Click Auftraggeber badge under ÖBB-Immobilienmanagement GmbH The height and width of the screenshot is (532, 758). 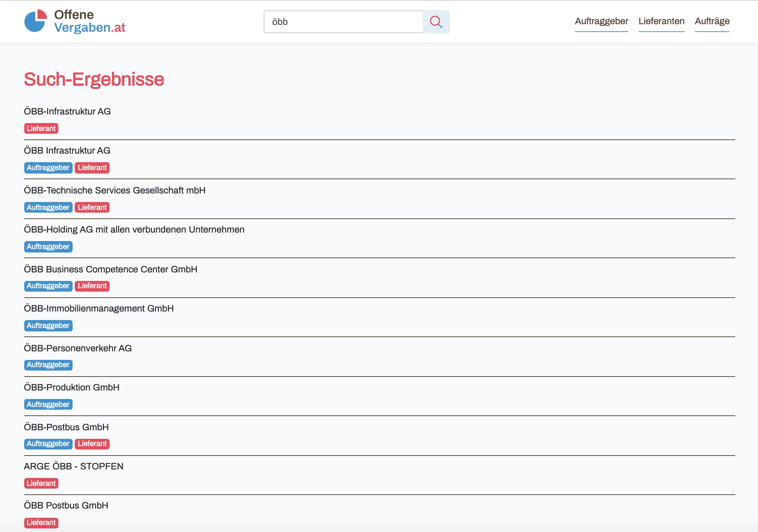click(x=48, y=325)
